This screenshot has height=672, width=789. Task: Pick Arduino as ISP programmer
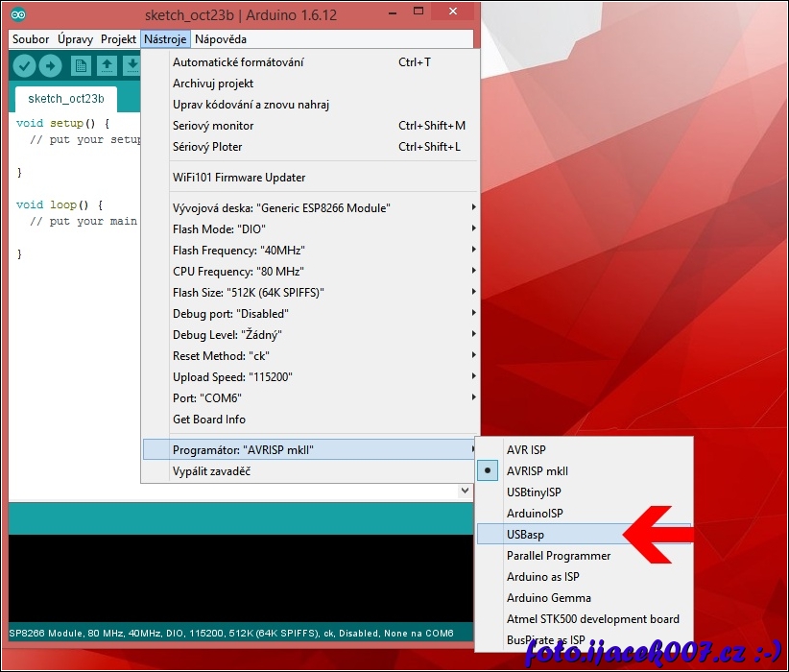coord(542,577)
